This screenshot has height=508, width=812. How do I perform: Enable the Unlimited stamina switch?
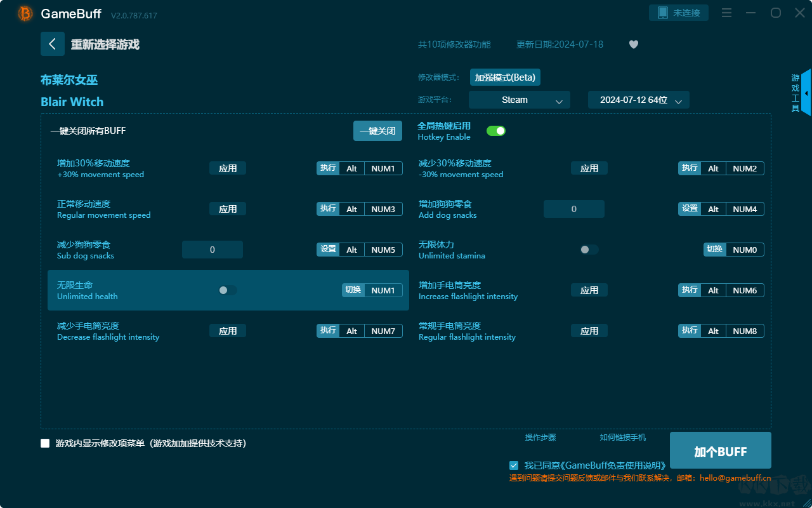(x=589, y=250)
